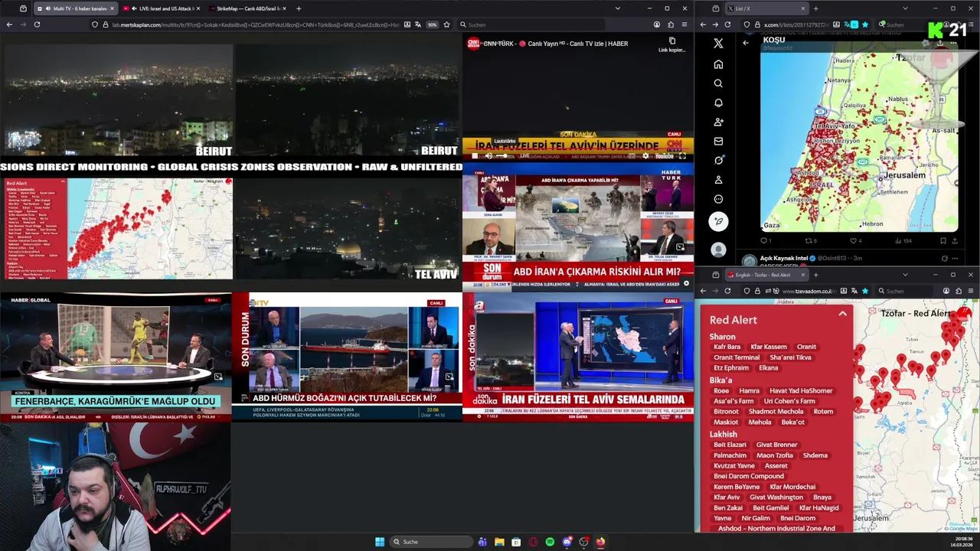View stats (154) of KOŞU post
The image size is (980, 551).
pos(903,240)
